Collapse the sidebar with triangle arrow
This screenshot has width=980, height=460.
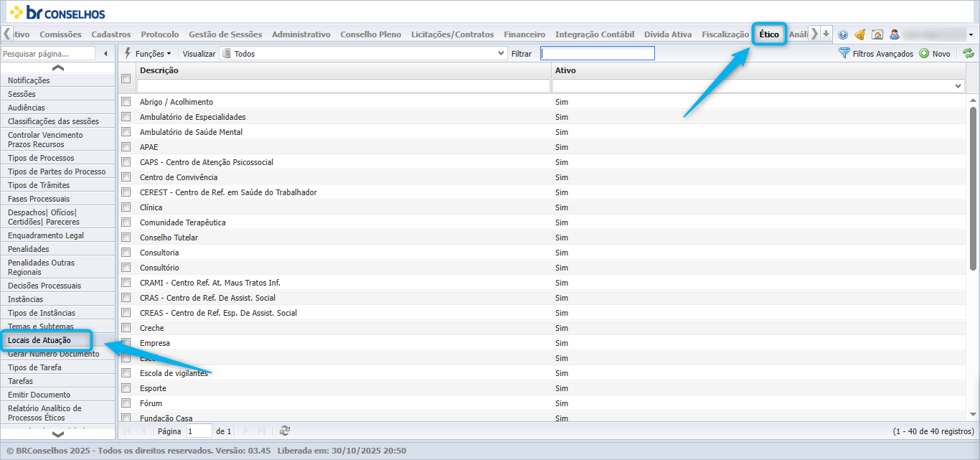[106, 54]
